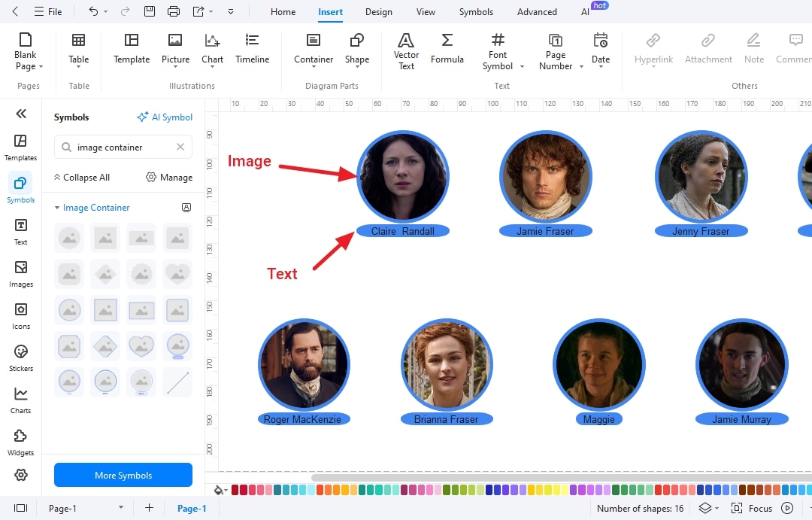Open the Stickers panel
812x520 pixels.
pos(20,357)
